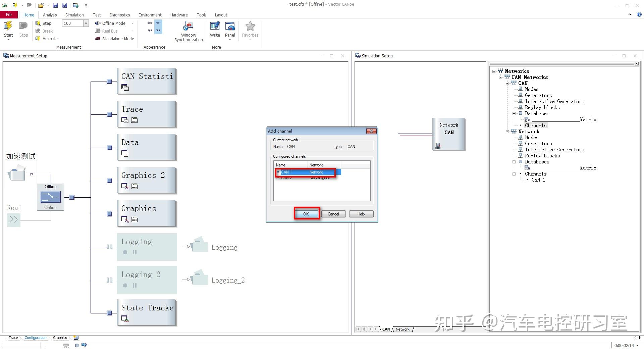Select CAN 1 row in configured channels
This screenshot has height=349, width=644.
point(308,172)
